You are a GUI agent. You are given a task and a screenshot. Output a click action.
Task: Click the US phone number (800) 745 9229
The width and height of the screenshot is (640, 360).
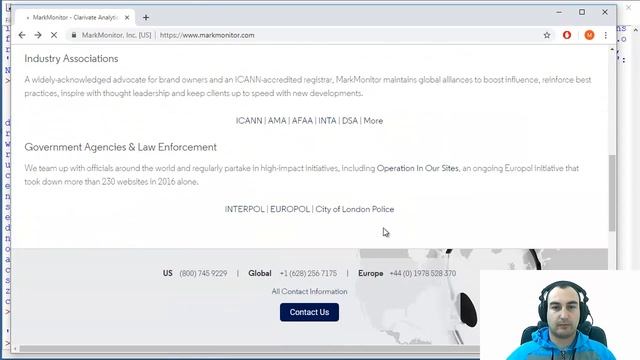tap(203, 273)
